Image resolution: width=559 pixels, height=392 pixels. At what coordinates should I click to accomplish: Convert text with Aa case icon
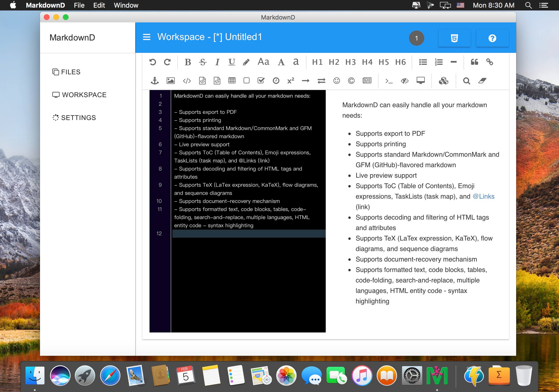tap(264, 62)
